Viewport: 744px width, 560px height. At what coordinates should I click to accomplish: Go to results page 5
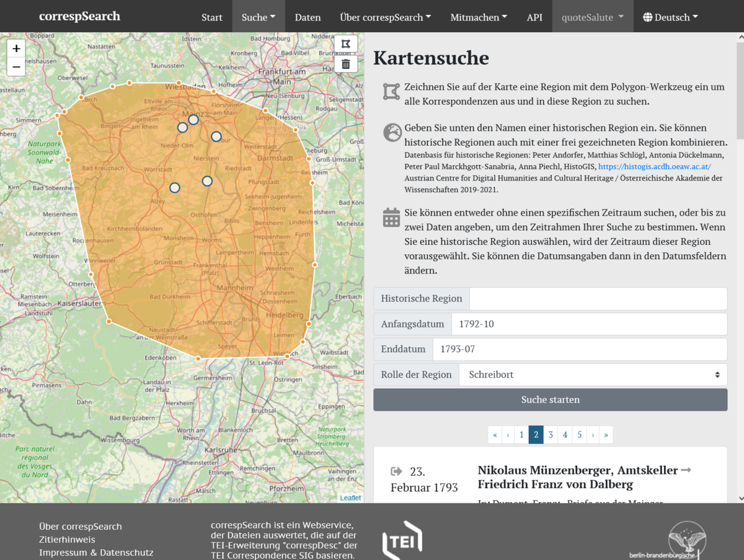(580, 435)
